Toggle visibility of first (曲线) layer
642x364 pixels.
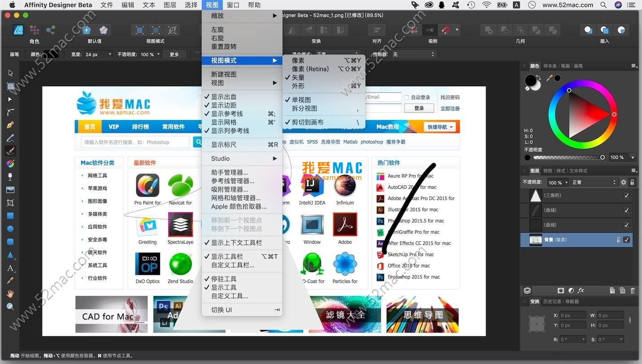(626, 210)
